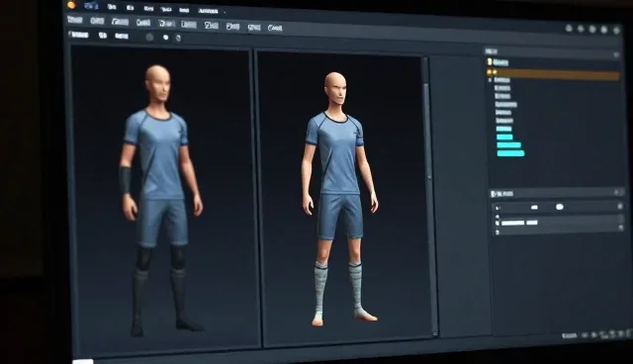Open the dropdown arrow in the tree panel header
This screenshot has width=633, height=364.
tap(616, 54)
